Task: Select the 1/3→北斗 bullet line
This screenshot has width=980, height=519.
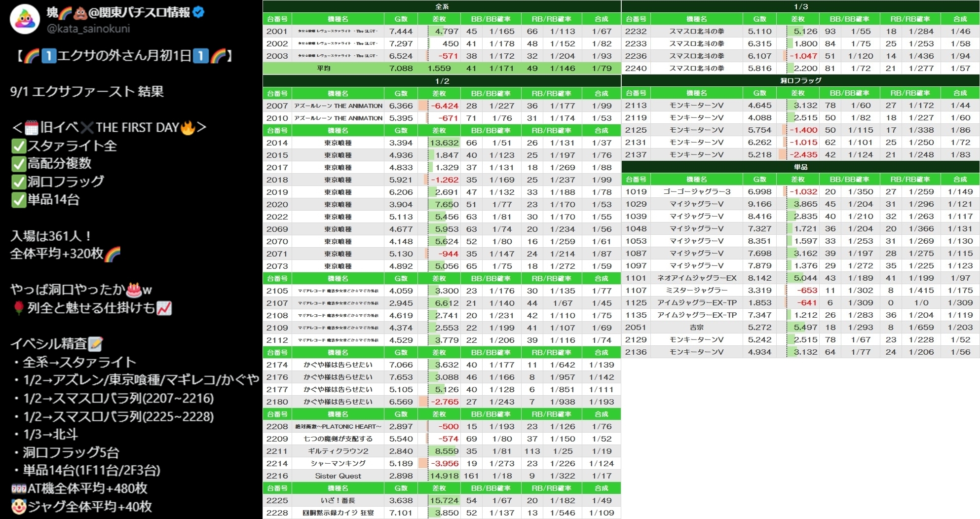Action: coord(45,434)
